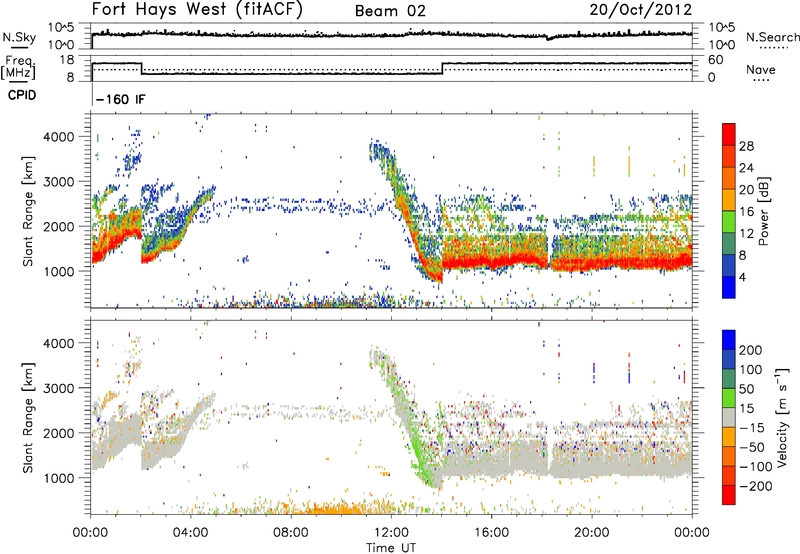Viewport: 800px width, 554px height.
Task: Click the '12:00' time tick label
Action: pyautogui.click(x=391, y=533)
